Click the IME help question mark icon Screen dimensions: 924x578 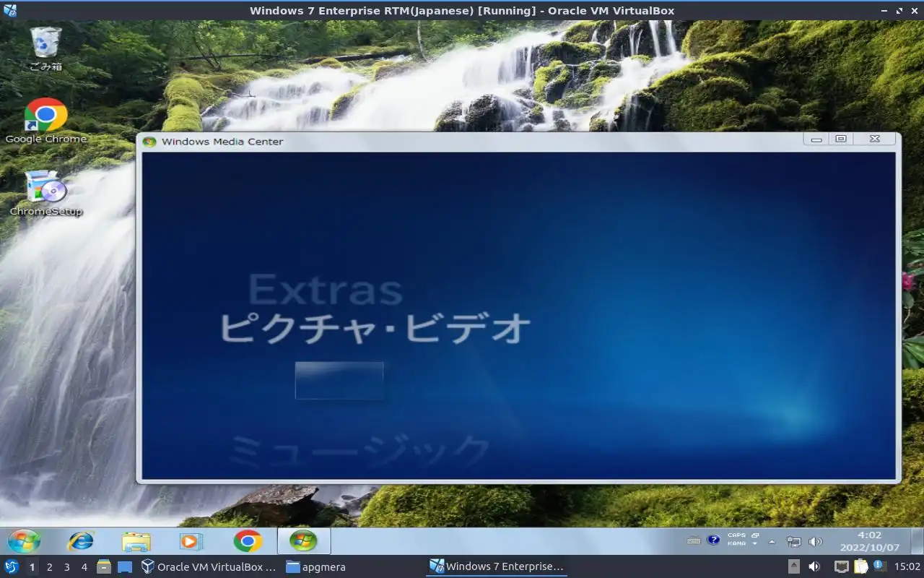tap(713, 540)
